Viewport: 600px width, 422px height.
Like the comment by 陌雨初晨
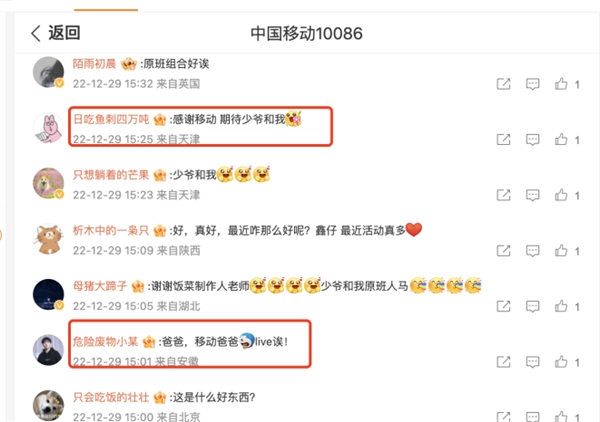click(561, 84)
